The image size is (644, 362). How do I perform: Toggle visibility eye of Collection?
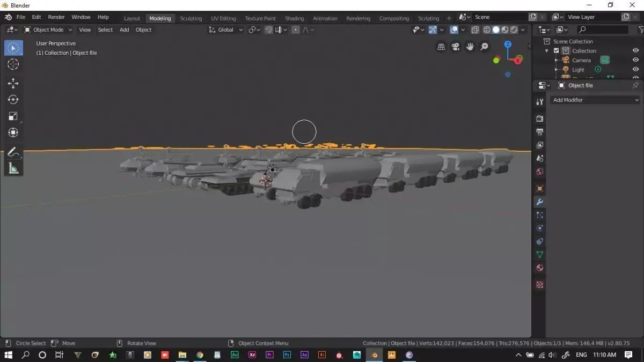pos(635,51)
